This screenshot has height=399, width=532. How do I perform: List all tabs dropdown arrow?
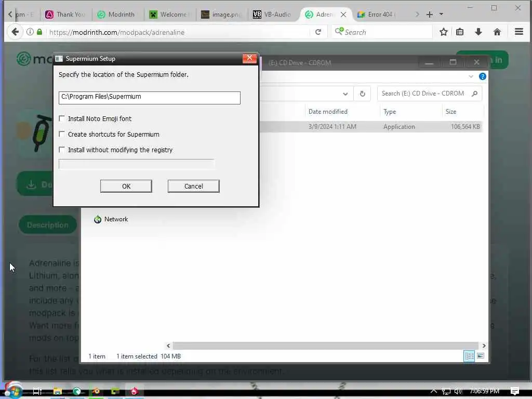point(441,14)
